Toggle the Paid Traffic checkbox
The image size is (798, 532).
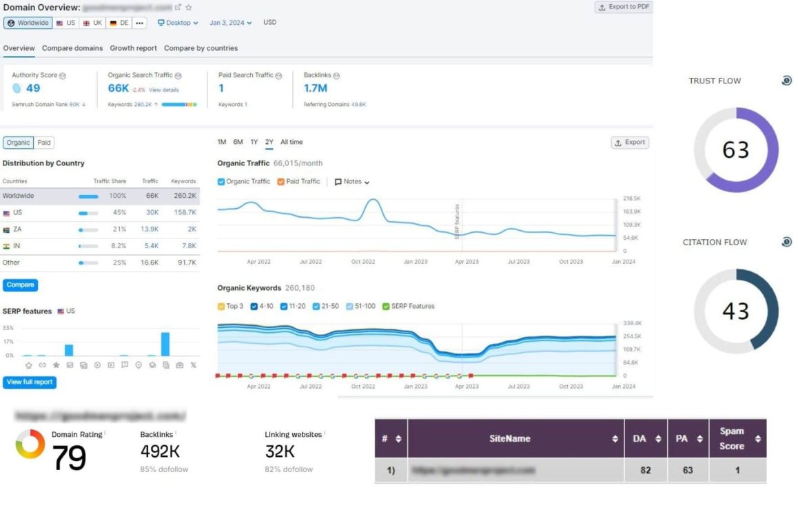coord(281,182)
